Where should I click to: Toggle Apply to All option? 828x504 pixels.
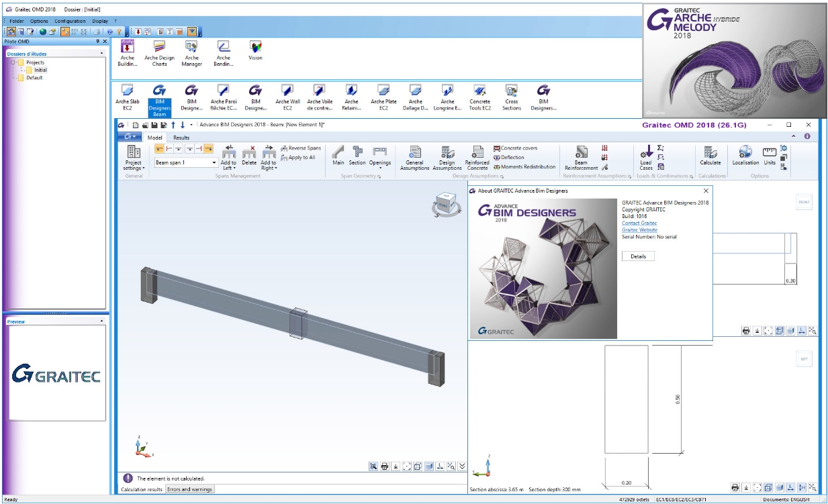tap(298, 158)
